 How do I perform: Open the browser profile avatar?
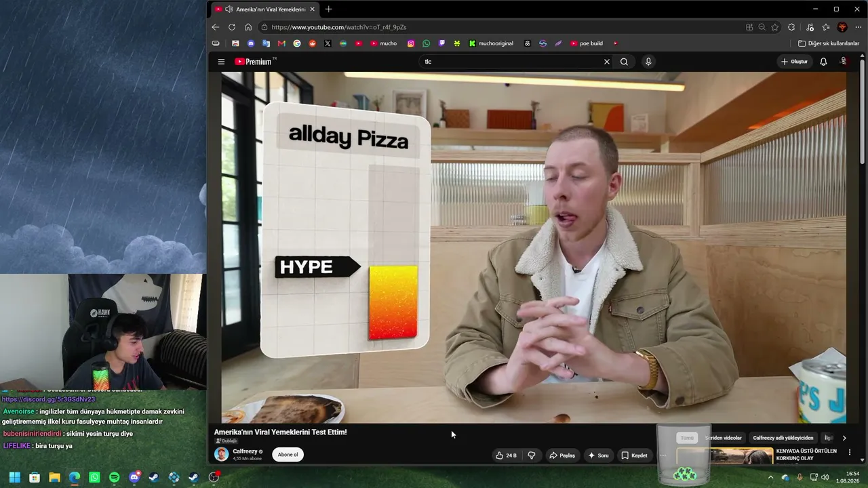click(842, 27)
